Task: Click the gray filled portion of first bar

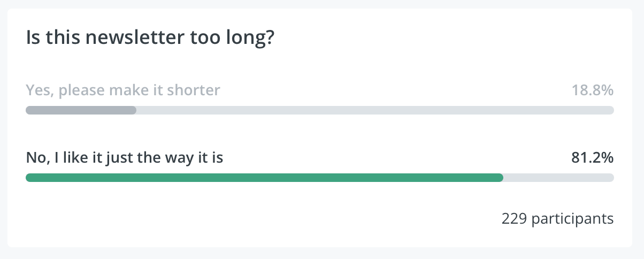Action: (x=81, y=110)
